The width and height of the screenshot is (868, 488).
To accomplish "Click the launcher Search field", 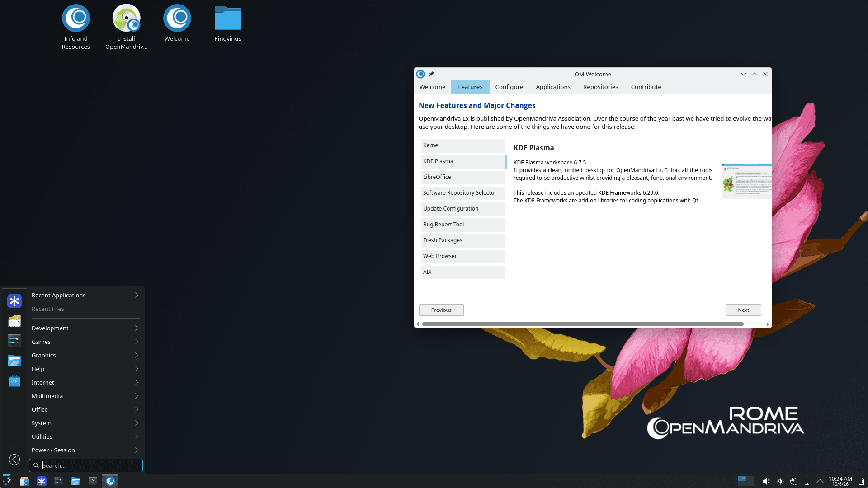I will tap(86, 465).
